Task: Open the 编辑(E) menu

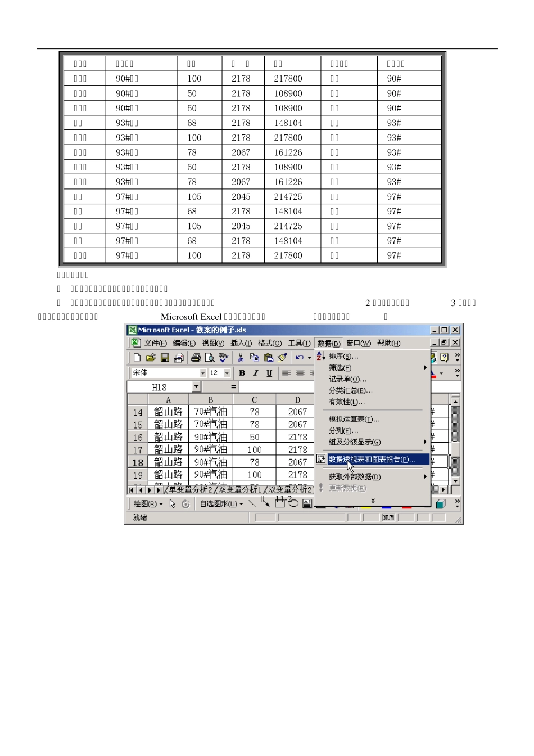Action: click(184, 343)
